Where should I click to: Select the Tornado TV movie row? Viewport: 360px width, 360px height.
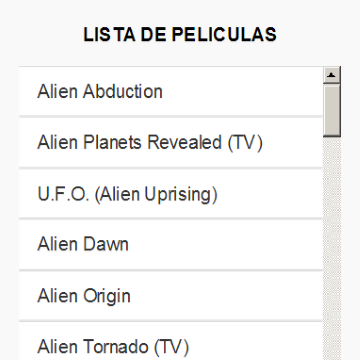171,341
